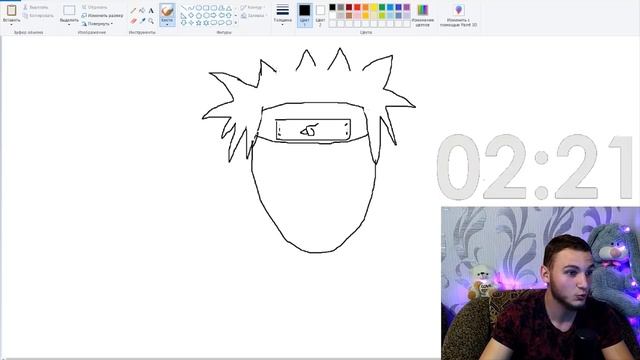Expand the Shapes gallery

236,22
